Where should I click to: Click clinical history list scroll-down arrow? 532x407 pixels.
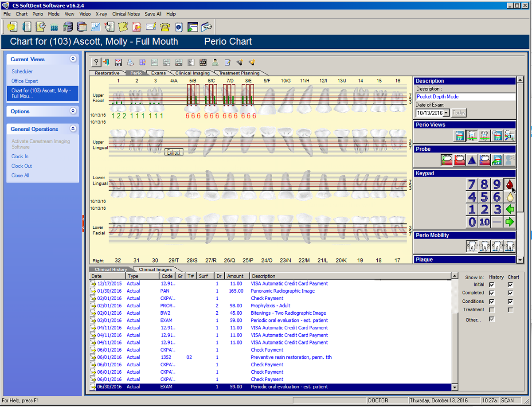454,387
